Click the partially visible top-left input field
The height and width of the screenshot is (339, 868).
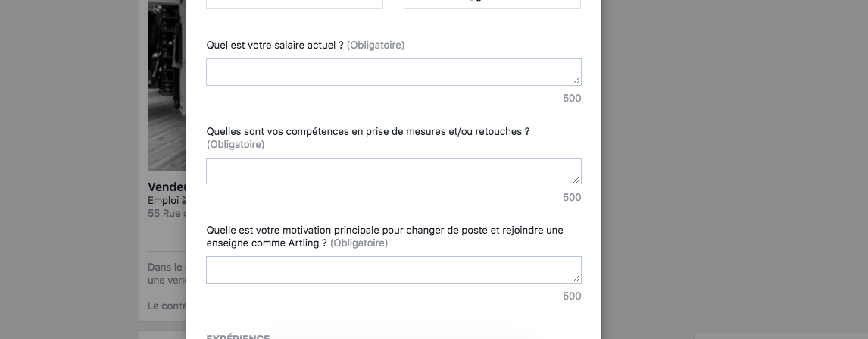click(x=295, y=4)
